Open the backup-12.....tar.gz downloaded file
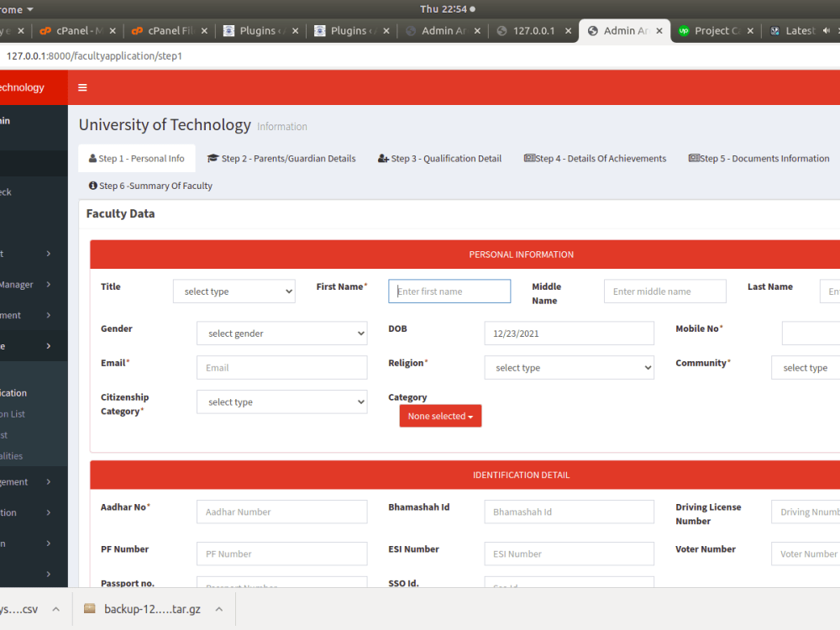The image size is (840, 630). click(x=152, y=609)
